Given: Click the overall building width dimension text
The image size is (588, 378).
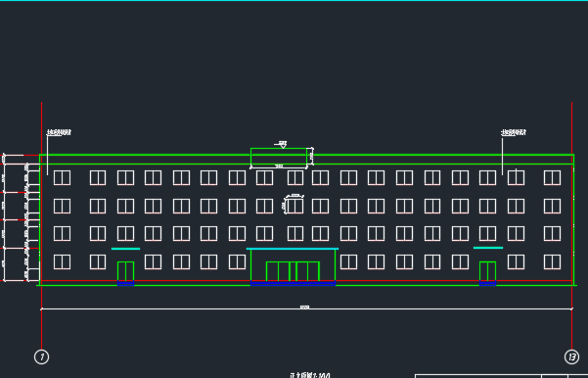Looking at the screenshot, I should [304, 307].
